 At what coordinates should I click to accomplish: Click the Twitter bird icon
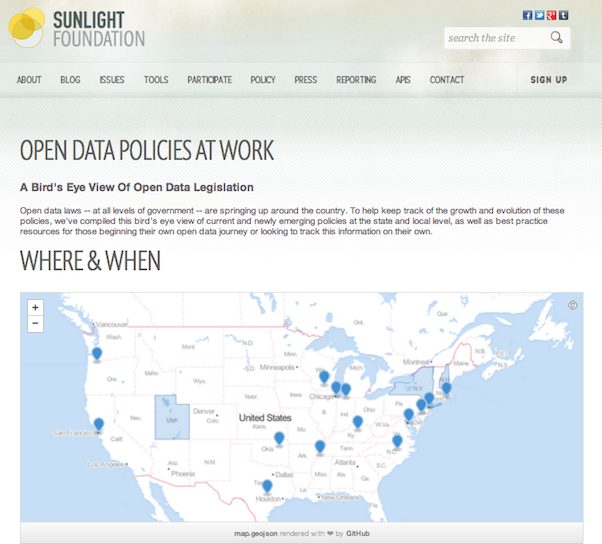(539, 15)
